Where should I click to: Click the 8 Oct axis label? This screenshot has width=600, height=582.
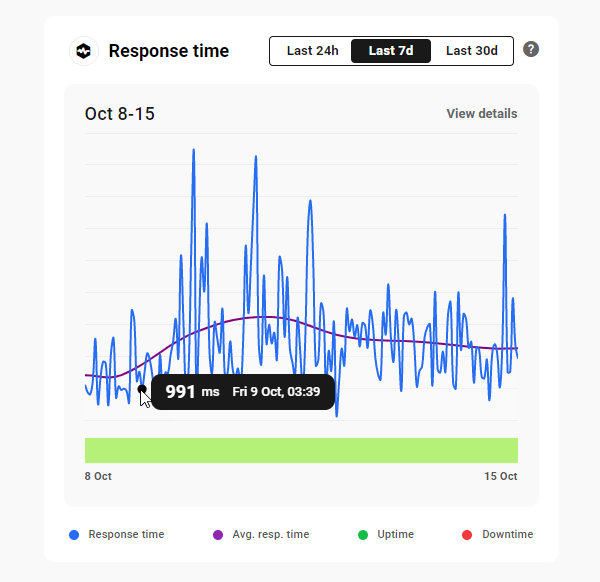click(x=98, y=476)
